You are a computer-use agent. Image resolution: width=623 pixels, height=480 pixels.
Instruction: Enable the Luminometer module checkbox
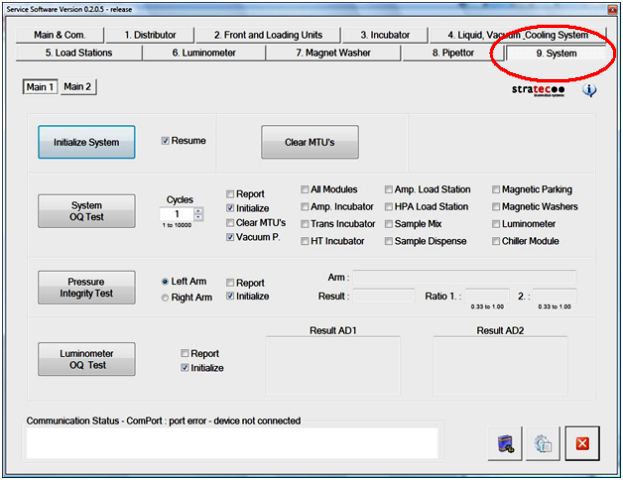tap(496, 223)
